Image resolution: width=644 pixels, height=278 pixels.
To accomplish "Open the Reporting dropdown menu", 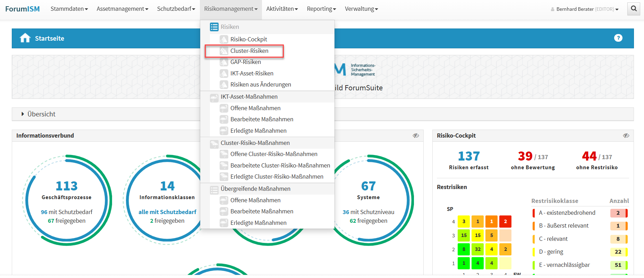I will click(321, 9).
